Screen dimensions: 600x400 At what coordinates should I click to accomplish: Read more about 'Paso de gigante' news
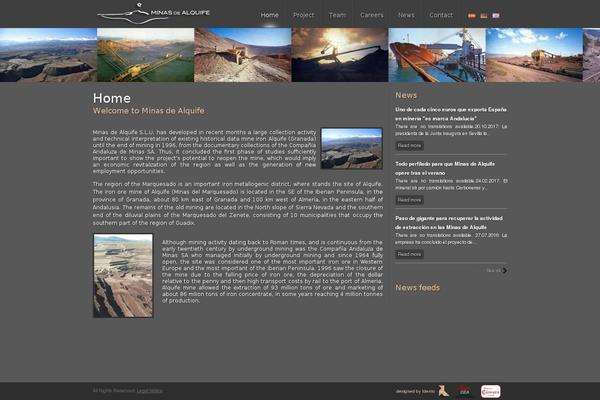tap(409, 254)
